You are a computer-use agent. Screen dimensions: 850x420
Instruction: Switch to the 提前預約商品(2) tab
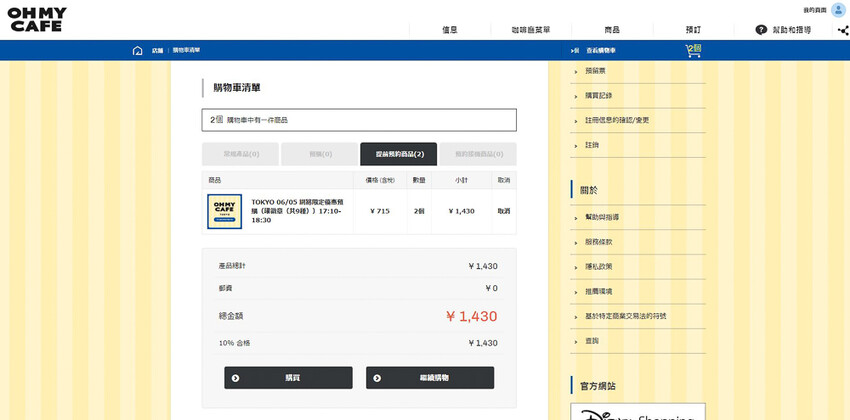(x=399, y=154)
